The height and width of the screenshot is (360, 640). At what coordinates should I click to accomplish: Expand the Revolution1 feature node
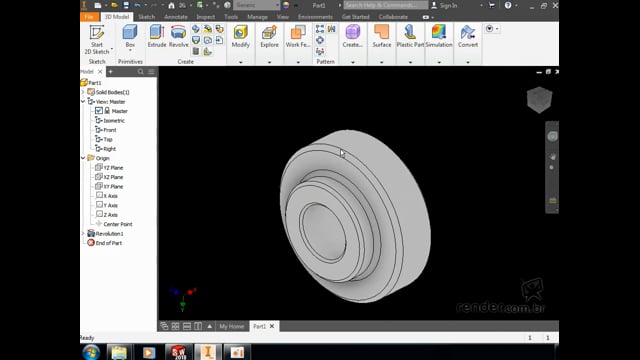[x=83, y=233]
